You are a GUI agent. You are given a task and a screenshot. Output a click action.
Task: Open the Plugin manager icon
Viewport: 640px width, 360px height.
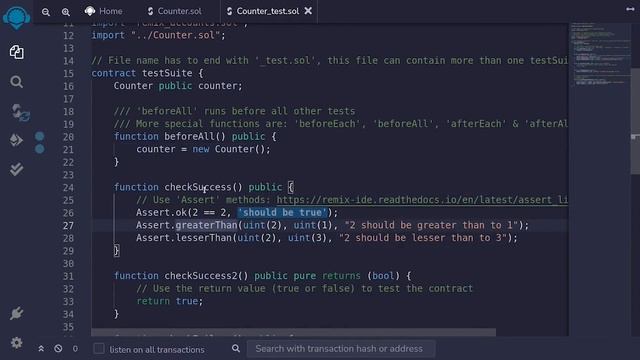tap(16, 313)
